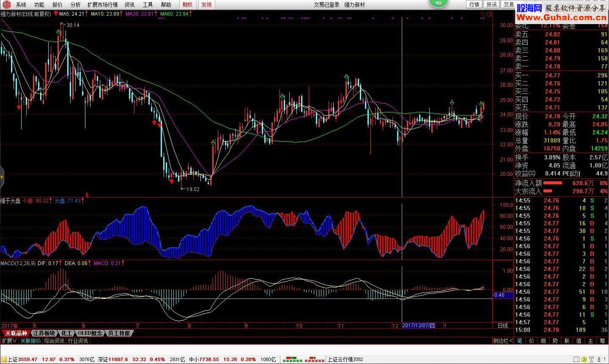609x364 pixels.
Task: Click the 发现 button in menu bar
Action: 206,5
